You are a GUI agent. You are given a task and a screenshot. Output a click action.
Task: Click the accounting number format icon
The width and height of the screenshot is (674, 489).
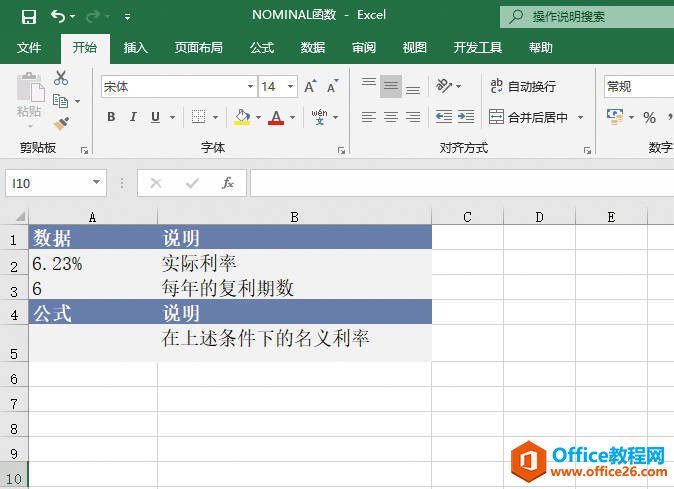point(615,117)
